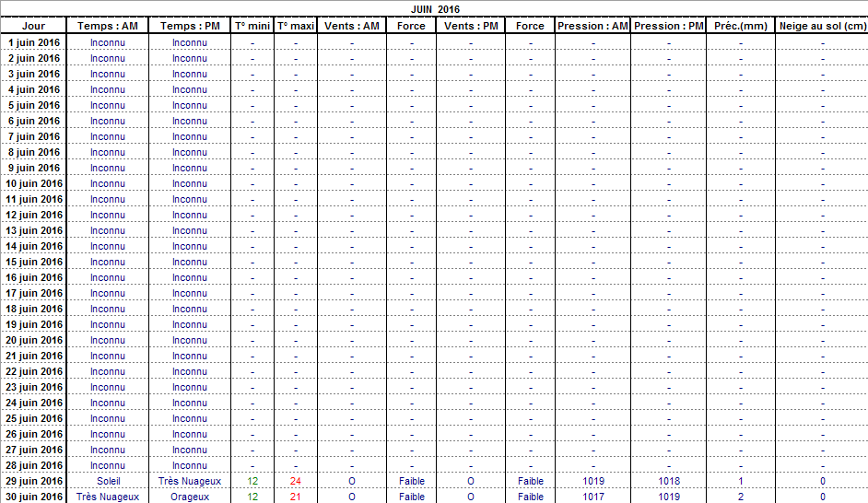Select the Temps : PM header cell
Image resolution: width=868 pixels, height=503 pixels.
click(x=190, y=26)
